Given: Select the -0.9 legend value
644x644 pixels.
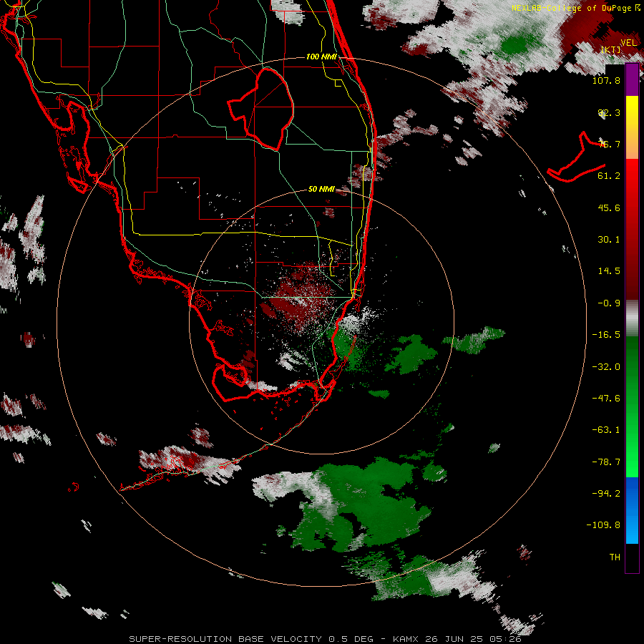Looking at the screenshot, I should click(609, 303).
